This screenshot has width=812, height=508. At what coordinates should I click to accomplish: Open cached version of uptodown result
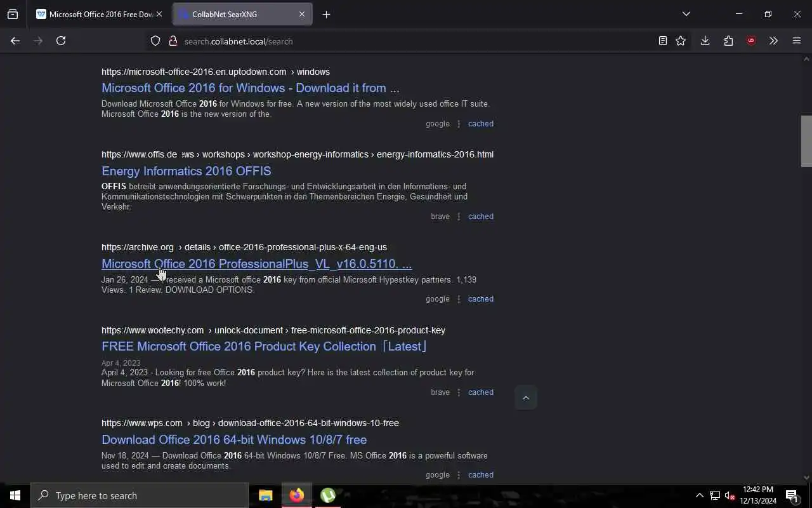(x=481, y=124)
